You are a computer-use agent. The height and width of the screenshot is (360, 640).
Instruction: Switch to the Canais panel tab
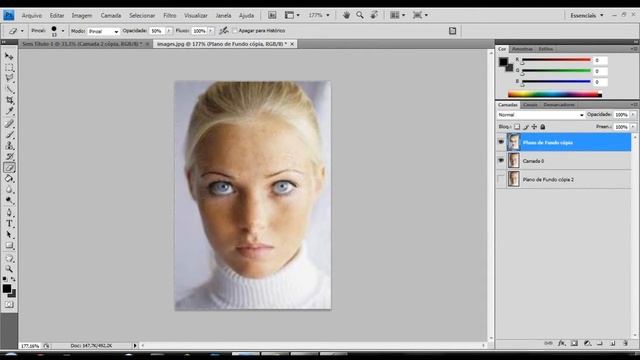coord(530,105)
